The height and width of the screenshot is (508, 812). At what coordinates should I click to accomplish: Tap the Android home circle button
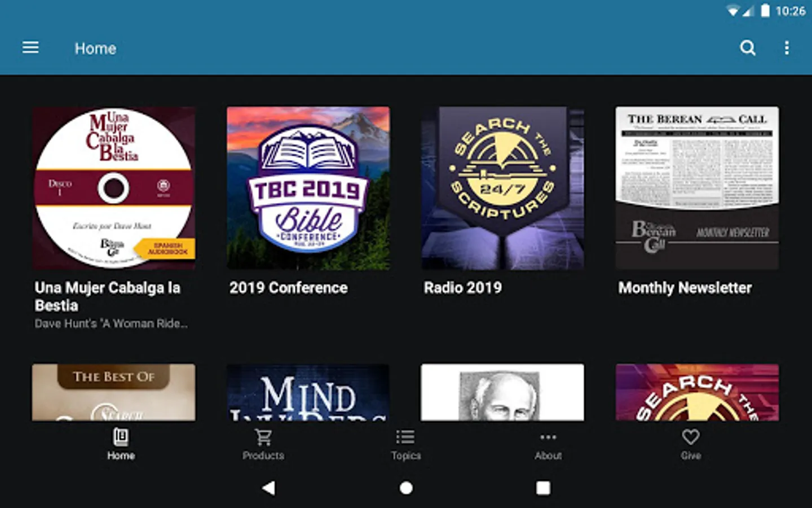coord(406,488)
